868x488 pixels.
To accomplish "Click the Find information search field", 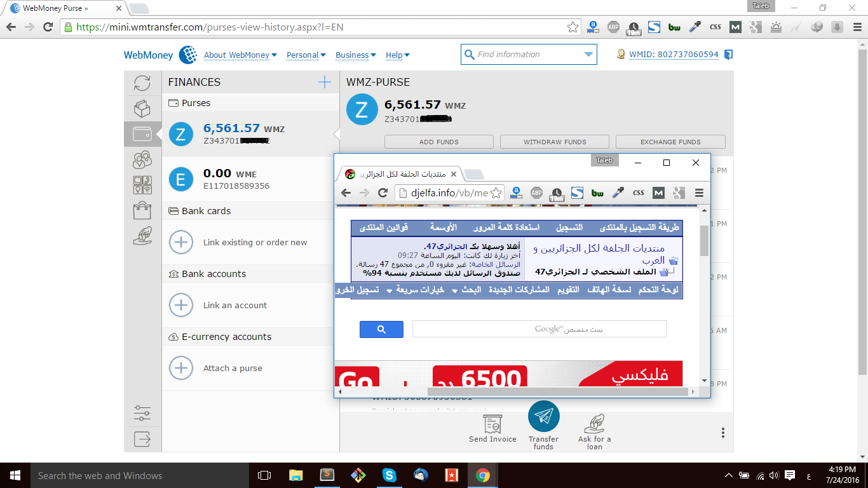I will [529, 55].
